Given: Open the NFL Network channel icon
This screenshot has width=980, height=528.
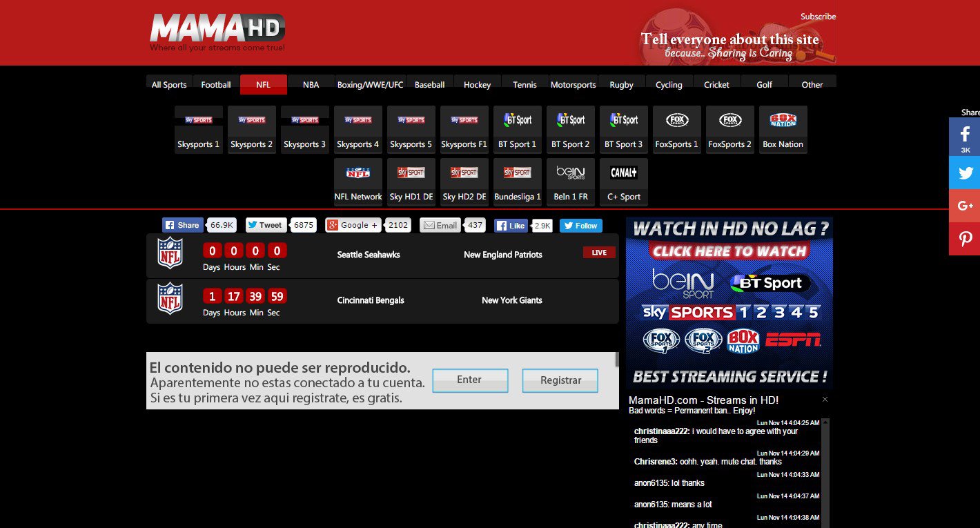Looking at the screenshot, I should pos(358,182).
